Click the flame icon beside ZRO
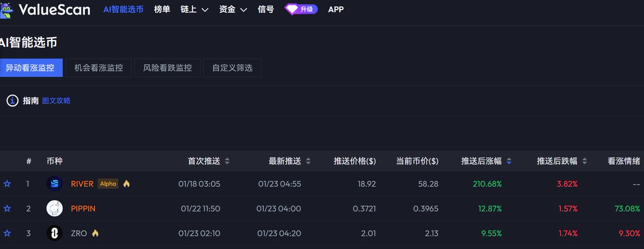Viewport: 644px width, 249px height. tap(96, 233)
